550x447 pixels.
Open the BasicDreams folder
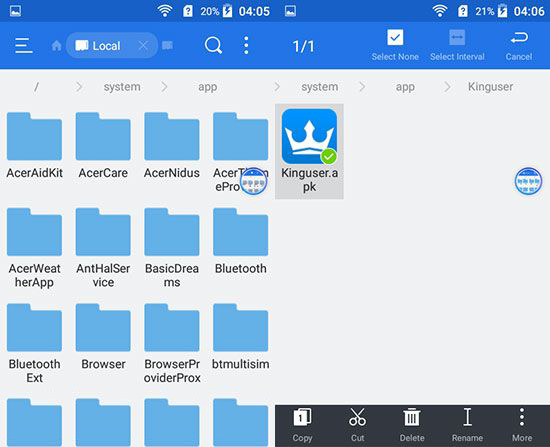[172, 248]
